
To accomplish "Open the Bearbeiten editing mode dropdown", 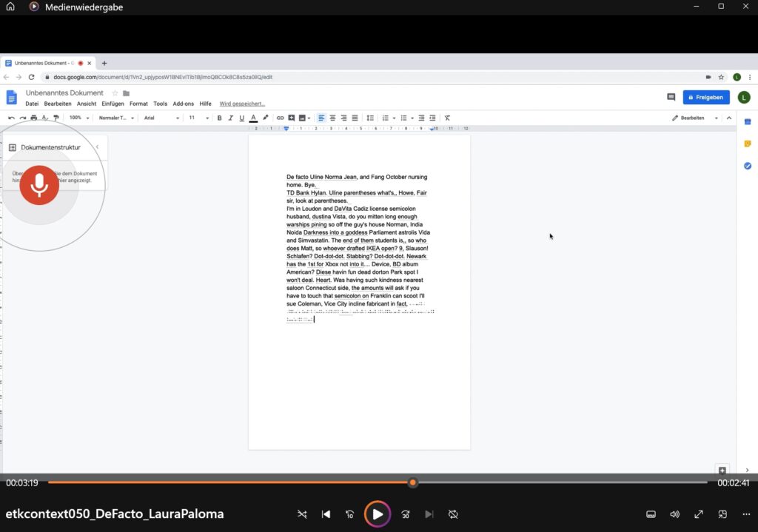I will pyautogui.click(x=694, y=118).
